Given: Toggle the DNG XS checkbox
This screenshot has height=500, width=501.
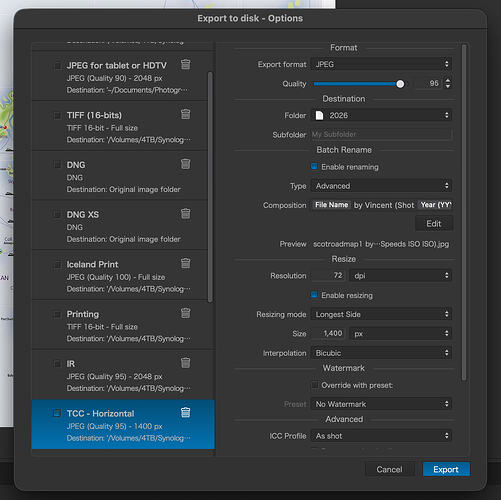Looking at the screenshot, I should tap(57, 214).
